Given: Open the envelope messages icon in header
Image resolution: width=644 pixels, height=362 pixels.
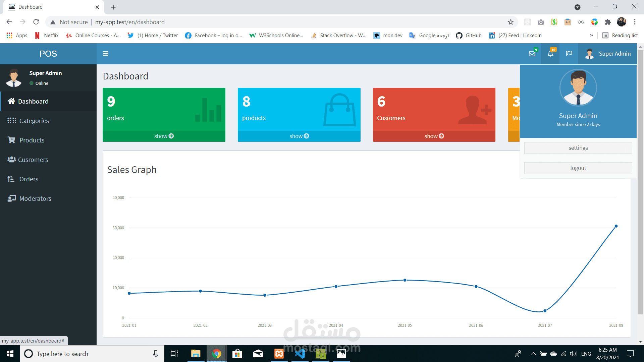Looking at the screenshot, I should click(x=532, y=54).
